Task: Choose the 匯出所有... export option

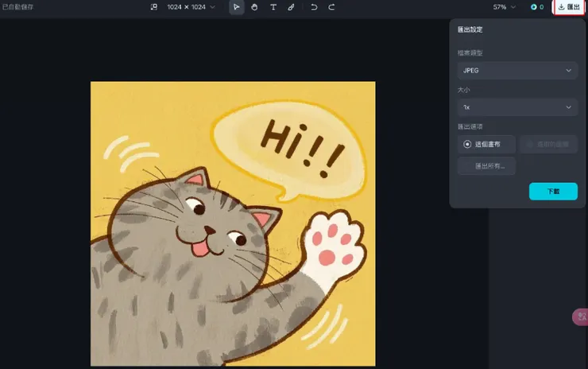Action: pyautogui.click(x=486, y=166)
